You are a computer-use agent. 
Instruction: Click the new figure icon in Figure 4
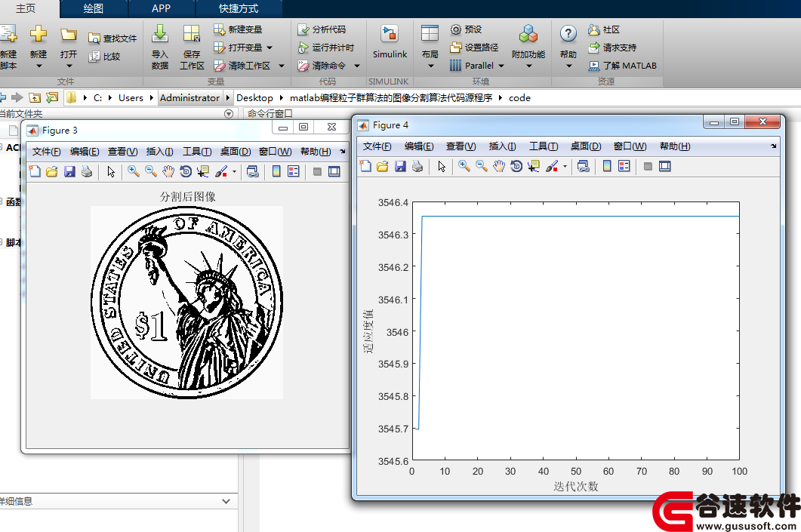tap(365, 167)
